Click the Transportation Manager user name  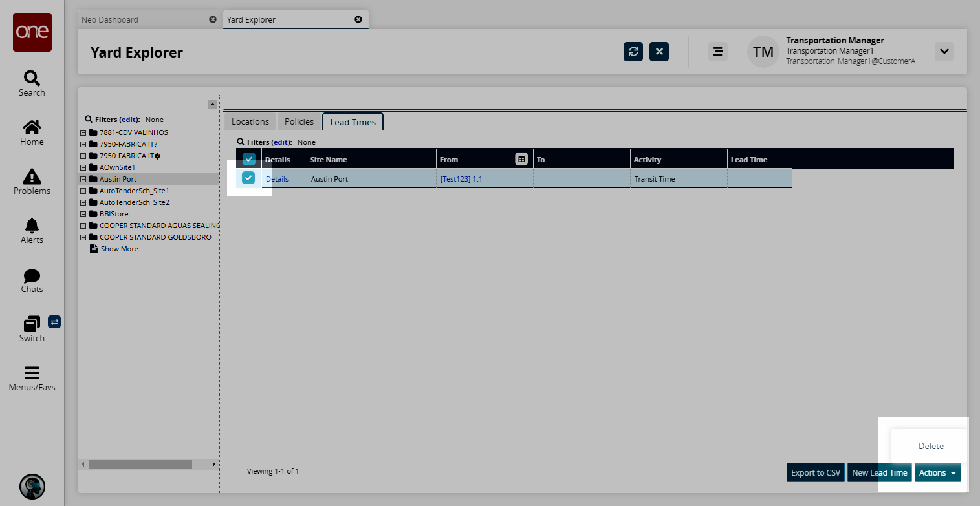click(835, 40)
